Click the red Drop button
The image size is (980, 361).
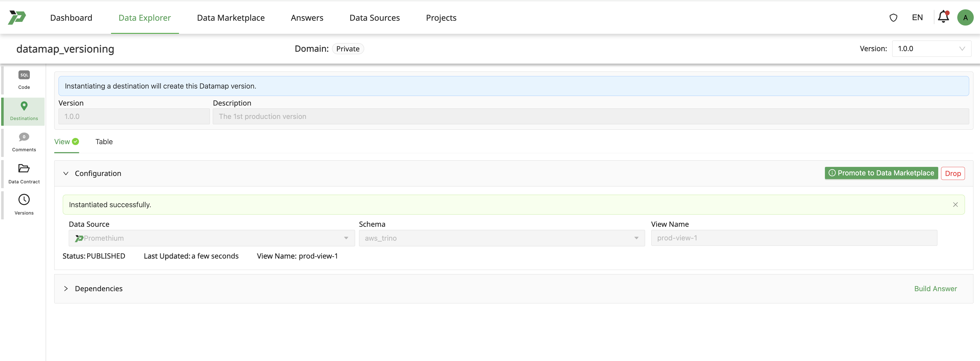click(x=953, y=174)
